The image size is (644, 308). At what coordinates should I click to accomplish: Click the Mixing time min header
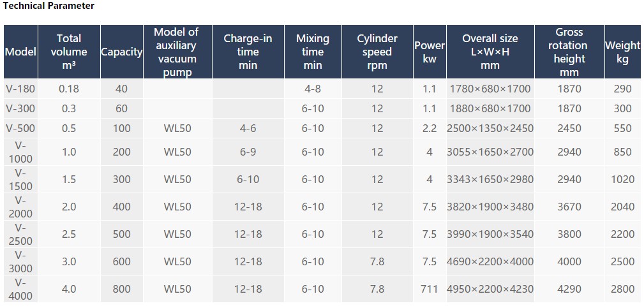[313, 52]
